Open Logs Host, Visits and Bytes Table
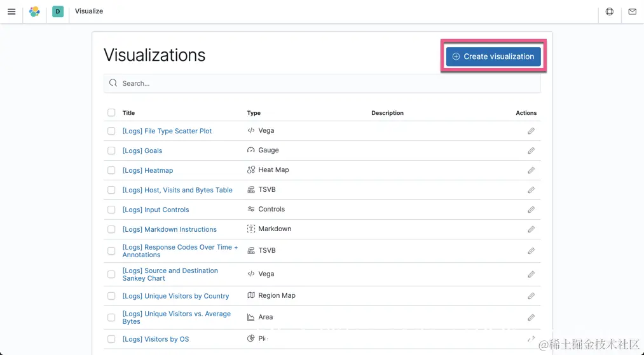This screenshot has height=355, width=644. click(177, 190)
